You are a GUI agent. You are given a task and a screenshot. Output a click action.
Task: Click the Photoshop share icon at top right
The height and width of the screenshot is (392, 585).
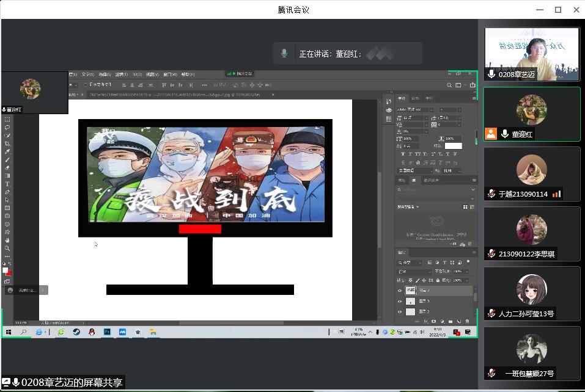point(473,85)
